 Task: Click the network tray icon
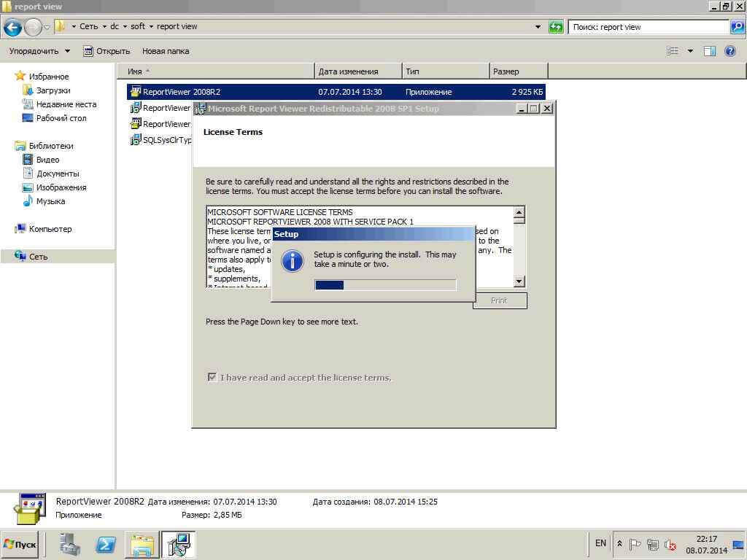click(652, 544)
